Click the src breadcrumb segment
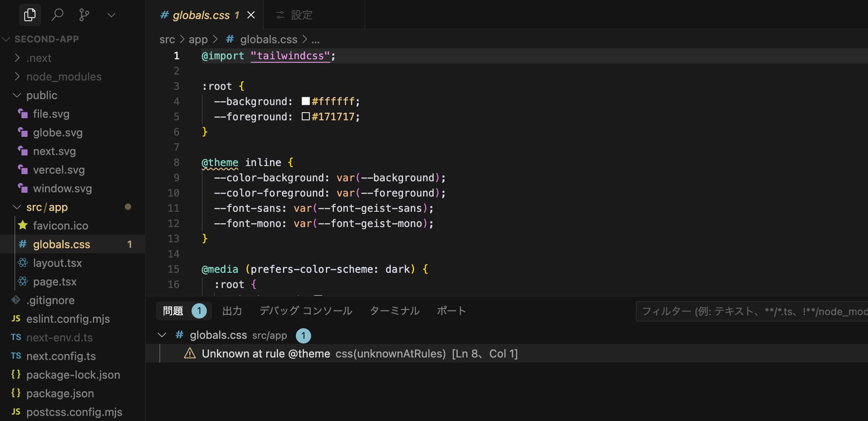This screenshot has width=868, height=421. 167,39
